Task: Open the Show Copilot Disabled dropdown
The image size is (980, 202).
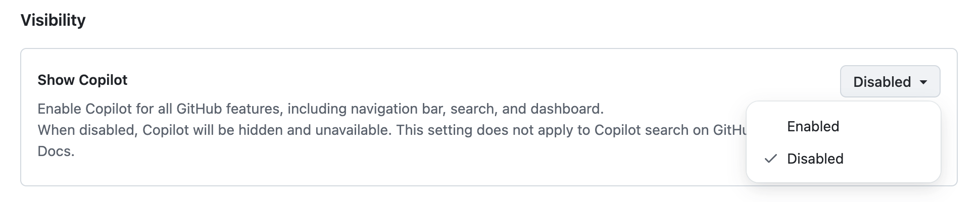Action: (x=890, y=81)
